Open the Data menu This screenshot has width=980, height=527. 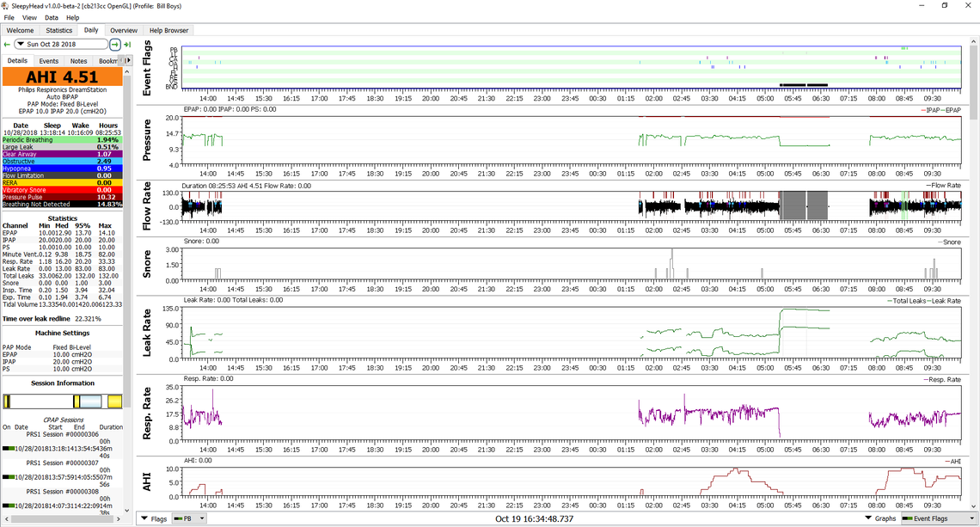tap(52, 17)
